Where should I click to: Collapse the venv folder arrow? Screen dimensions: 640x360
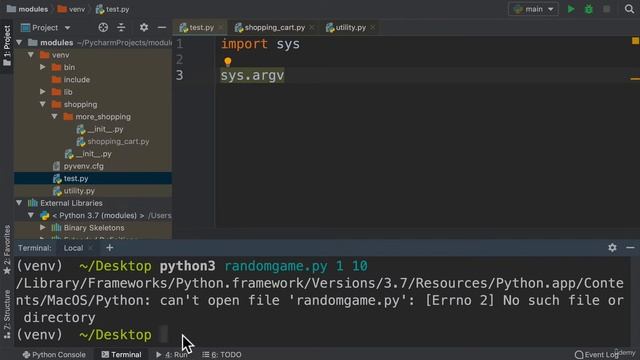[x=31, y=55]
